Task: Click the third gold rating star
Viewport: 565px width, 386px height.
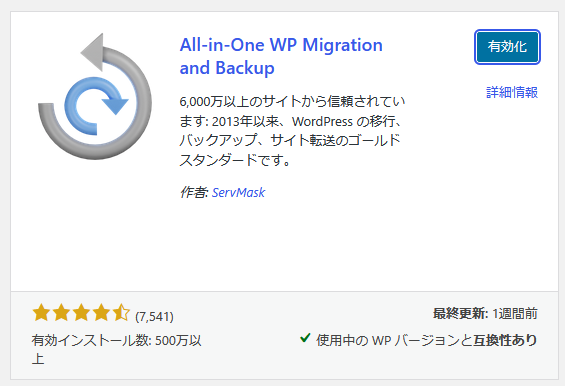Action: (81, 312)
